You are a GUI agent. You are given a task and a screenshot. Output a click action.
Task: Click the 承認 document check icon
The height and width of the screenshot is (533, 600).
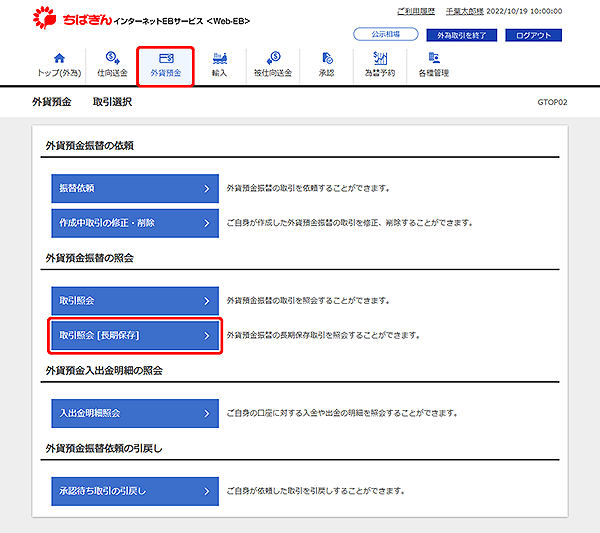(327, 58)
